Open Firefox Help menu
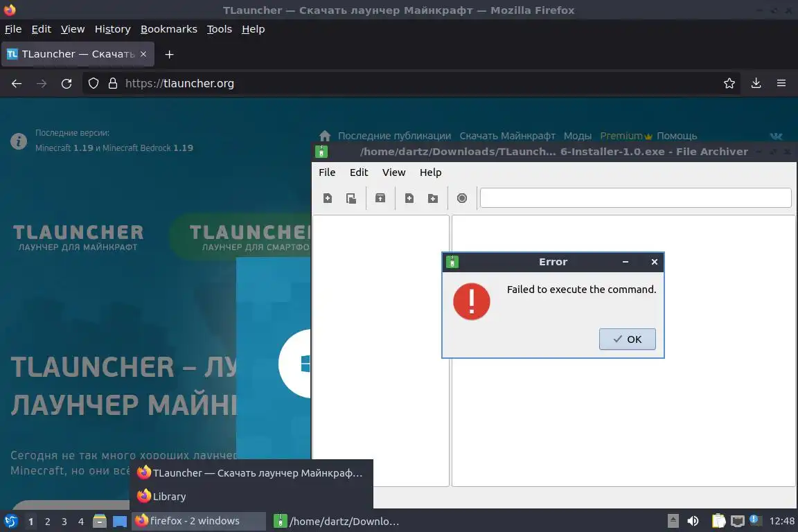Viewport: 798px width, 532px height. (253, 29)
